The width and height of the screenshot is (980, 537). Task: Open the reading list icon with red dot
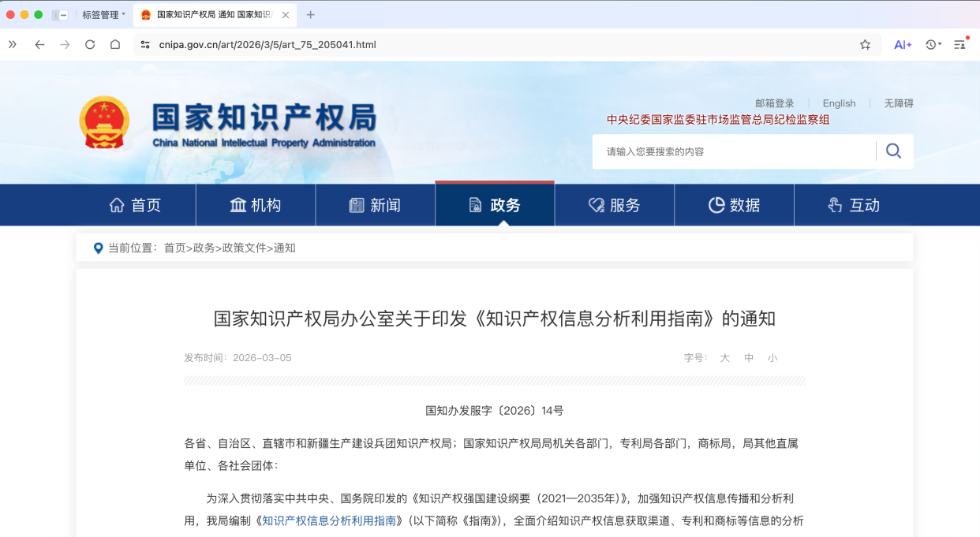[x=959, y=45]
